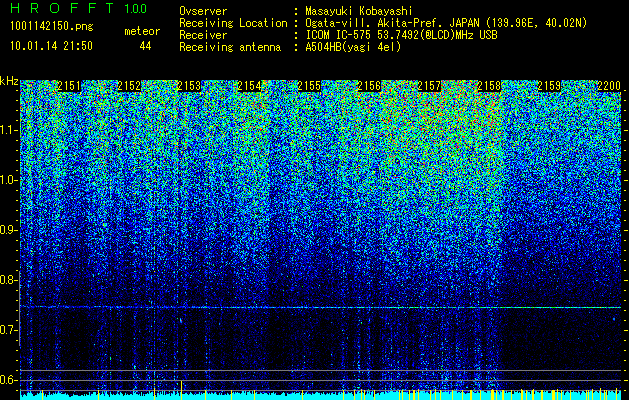Click the 2159 time marker
This screenshot has height=400, width=629.
click(x=549, y=86)
